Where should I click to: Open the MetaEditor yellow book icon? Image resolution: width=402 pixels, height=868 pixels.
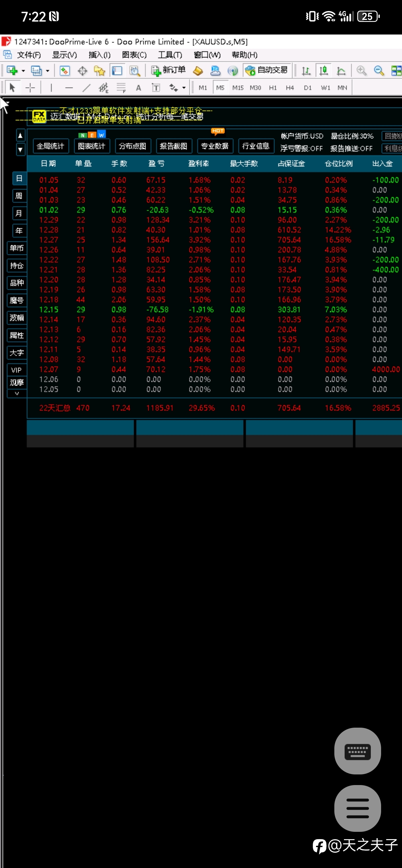coord(198,70)
